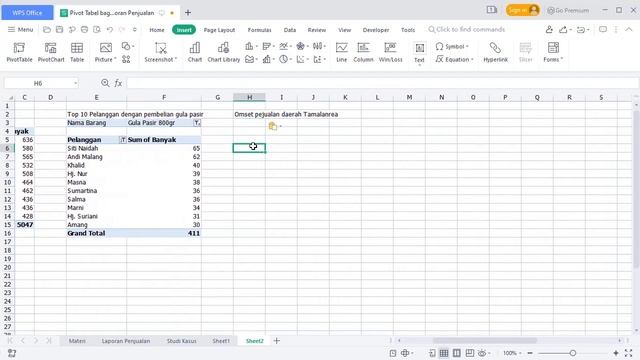
Task: Click the Open file icon
Action: point(47,29)
